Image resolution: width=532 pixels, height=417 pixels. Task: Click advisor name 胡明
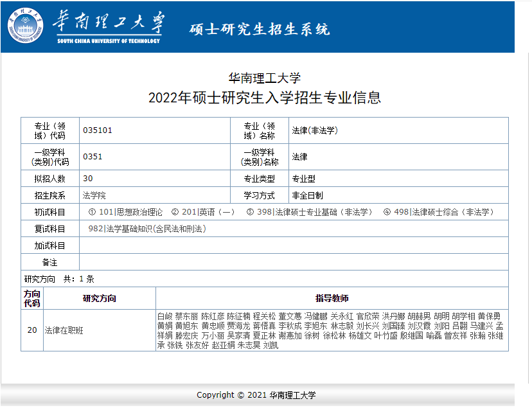[x=441, y=316]
